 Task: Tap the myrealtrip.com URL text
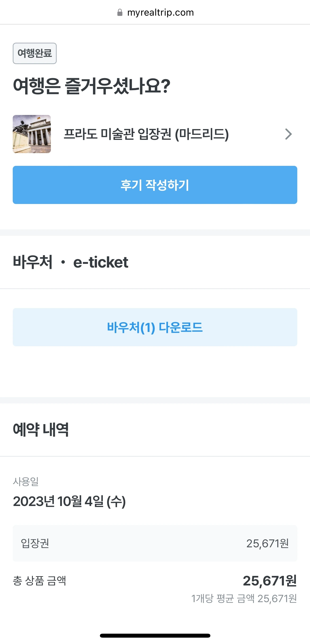[x=160, y=12]
